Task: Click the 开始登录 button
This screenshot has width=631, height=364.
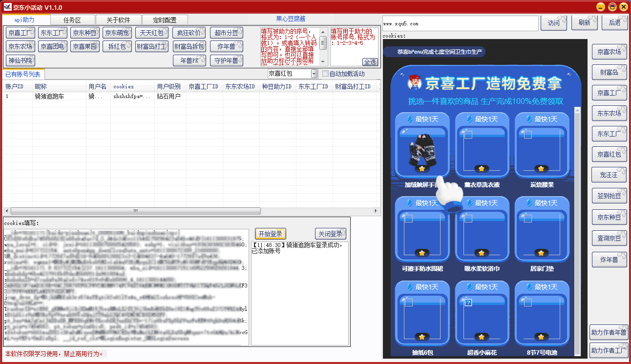Action: pyautogui.click(x=271, y=234)
